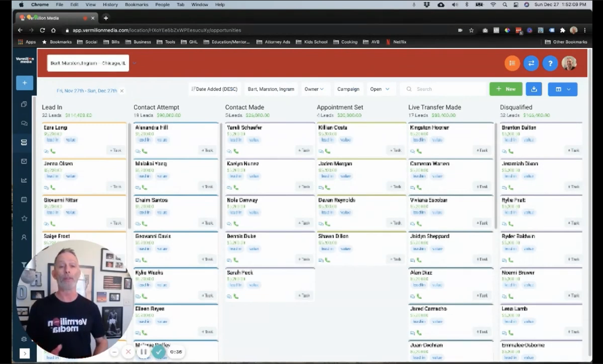Click the sync arrows icon in the header

tap(531, 63)
